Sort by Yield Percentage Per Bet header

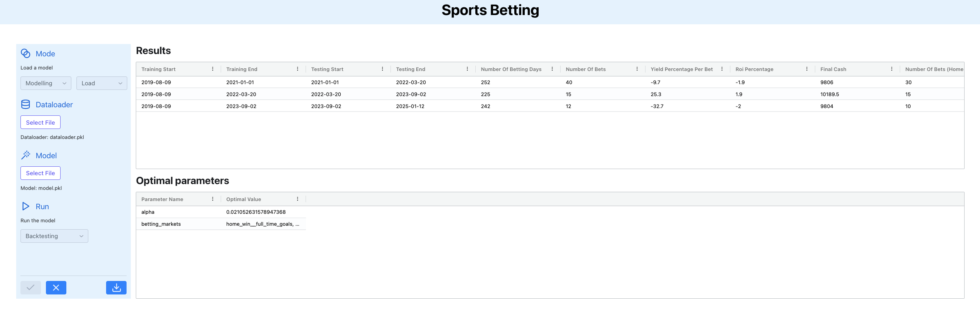pos(681,69)
